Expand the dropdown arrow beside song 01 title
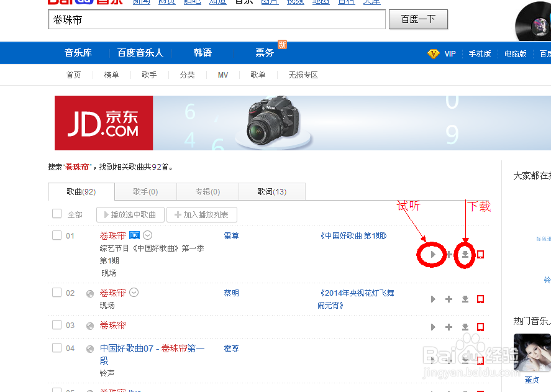This screenshot has width=551, height=392. pos(148,235)
